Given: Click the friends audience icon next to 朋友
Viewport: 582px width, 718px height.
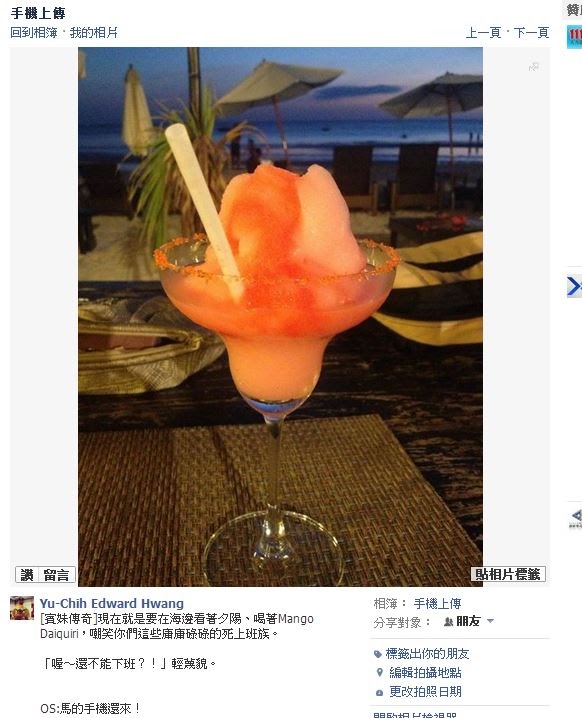Looking at the screenshot, I should pyautogui.click(x=449, y=621).
